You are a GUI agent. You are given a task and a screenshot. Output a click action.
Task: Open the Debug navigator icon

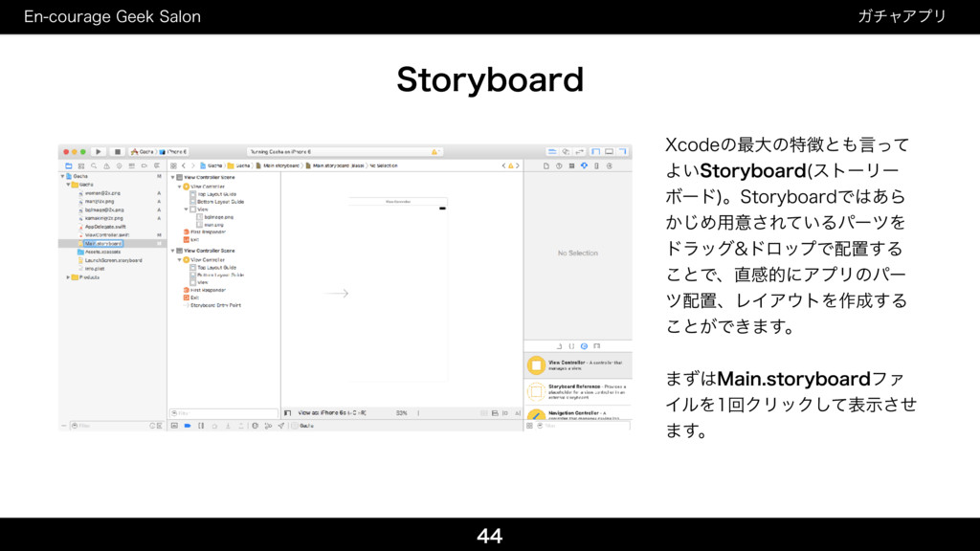tap(131, 166)
